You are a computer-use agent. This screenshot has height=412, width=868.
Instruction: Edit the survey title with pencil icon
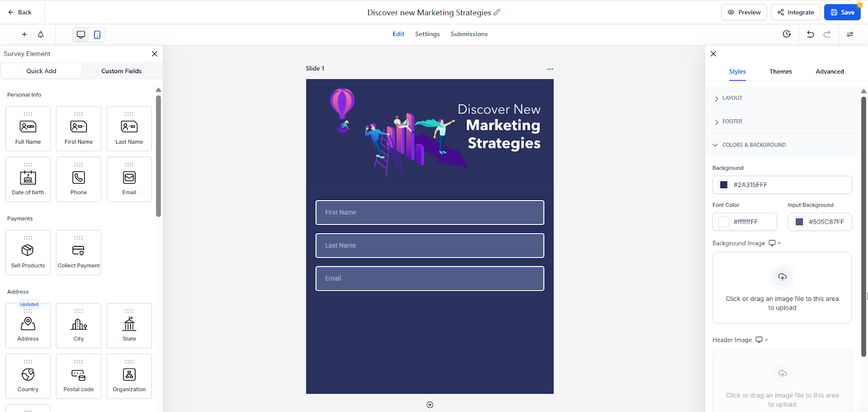[497, 12]
